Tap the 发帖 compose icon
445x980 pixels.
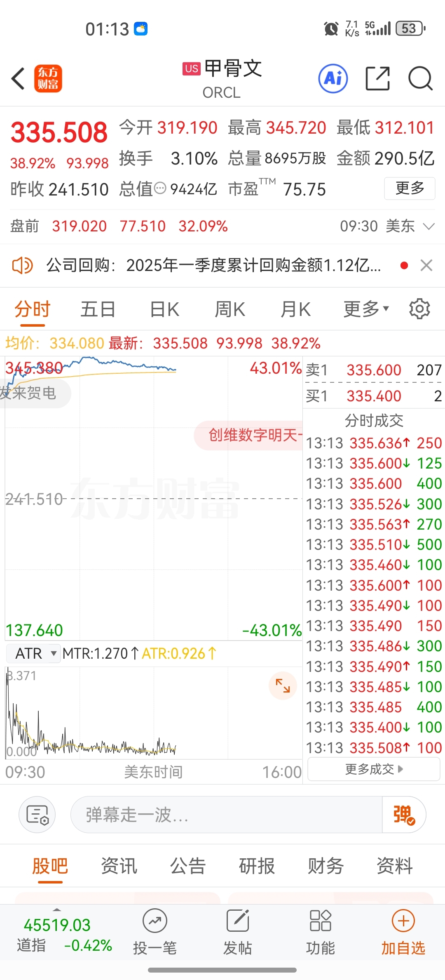238,921
